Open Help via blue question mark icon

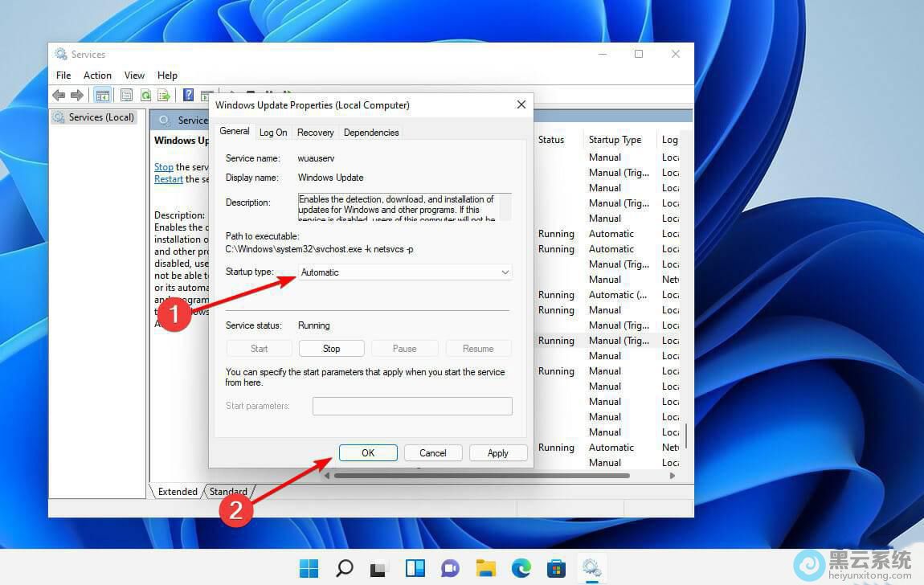[188, 96]
